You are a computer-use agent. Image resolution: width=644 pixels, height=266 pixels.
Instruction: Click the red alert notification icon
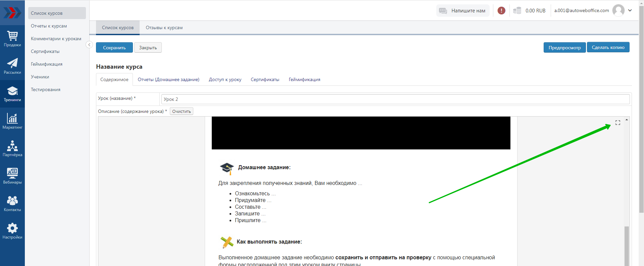coord(501,11)
